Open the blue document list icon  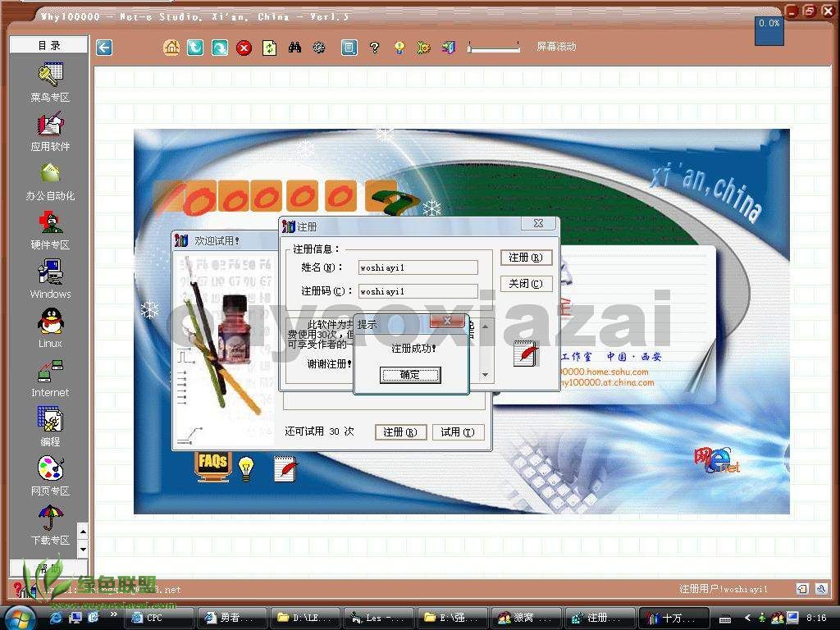[x=349, y=48]
